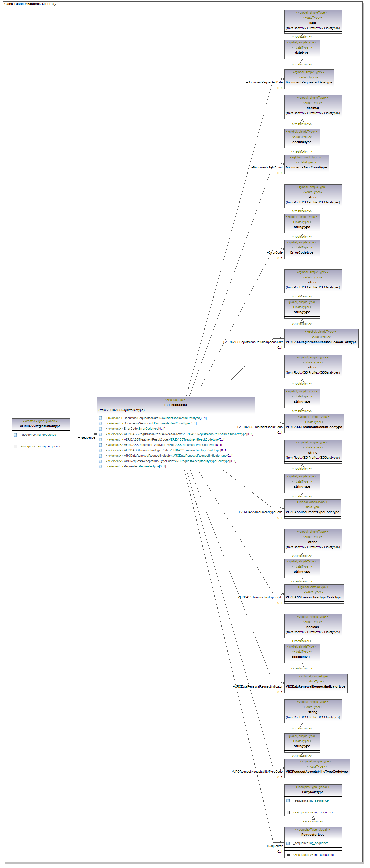Screen dimensions: 370x868
Task: Click the +VERIDASSDocumentTypeCode association label
Action: pyautogui.click(x=260, y=512)
